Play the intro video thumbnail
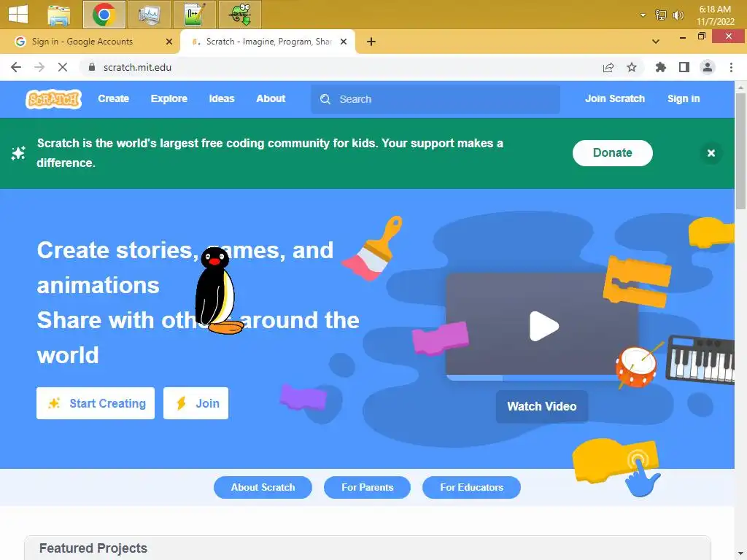747x560 pixels. click(x=543, y=326)
